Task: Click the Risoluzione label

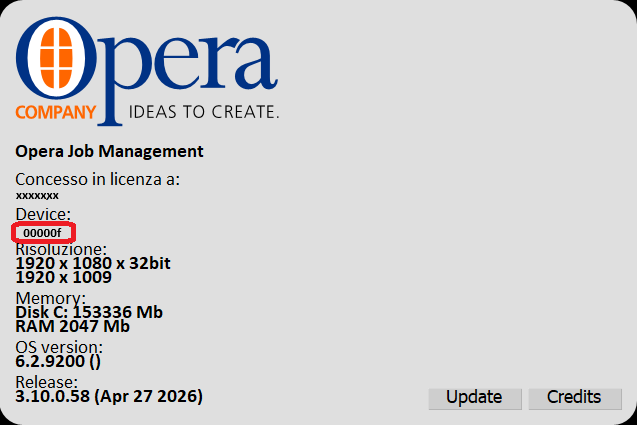Action: pos(61,248)
